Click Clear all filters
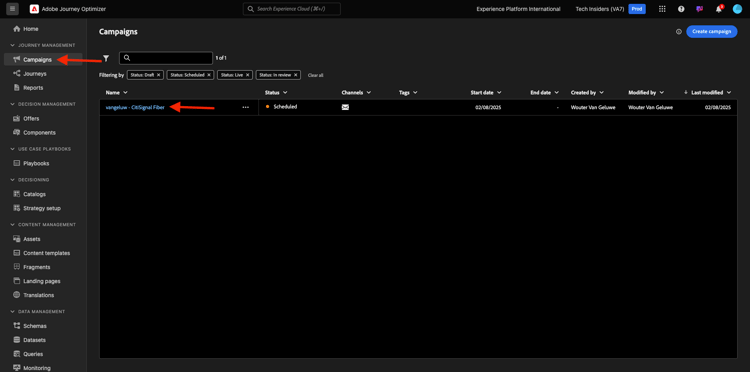The width and height of the screenshot is (750, 372). point(316,76)
